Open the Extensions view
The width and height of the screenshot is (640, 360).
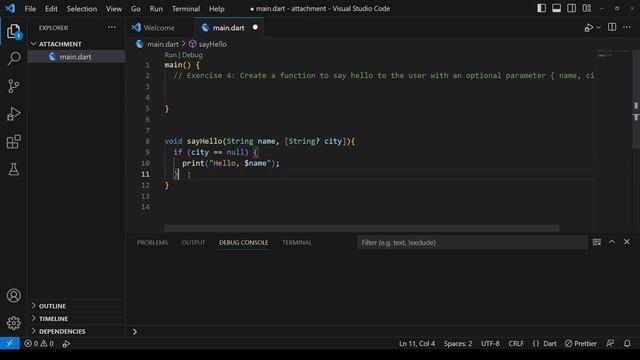13,142
